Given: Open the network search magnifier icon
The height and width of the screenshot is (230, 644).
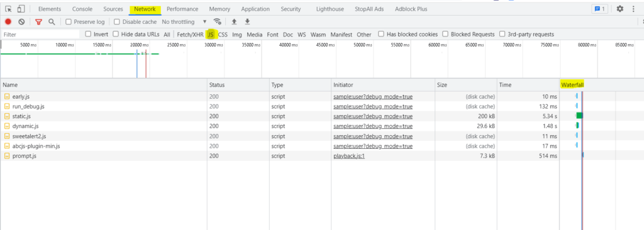Looking at the screenshot, I should point(52,22).
